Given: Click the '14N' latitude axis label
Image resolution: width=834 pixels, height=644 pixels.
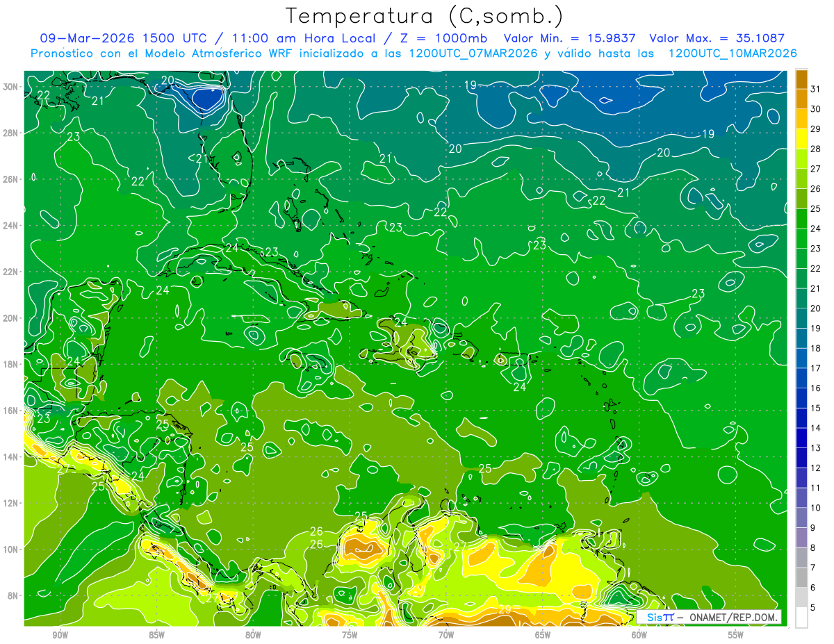Looking at the screenshot, I should pos(10,457).
